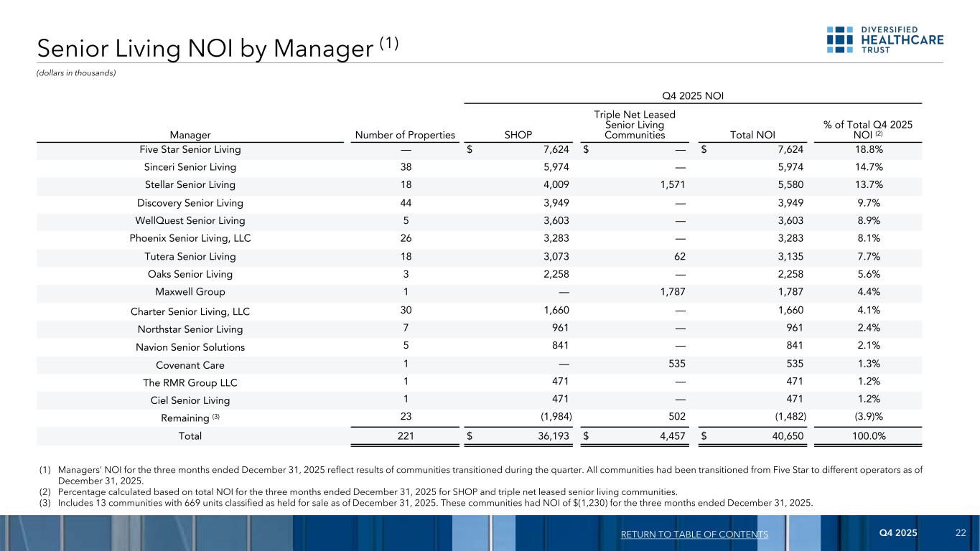
Task: Select the Stellar Senior Living manager name
Action: point(190,185)
